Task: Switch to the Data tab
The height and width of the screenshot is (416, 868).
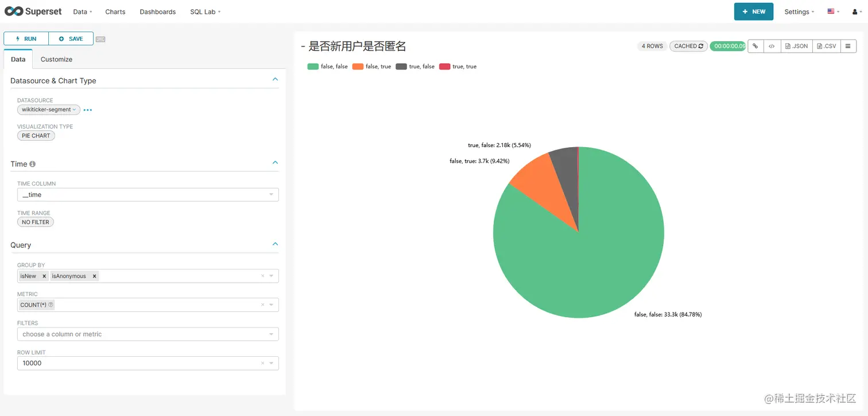Action: (x=18, y=59)
